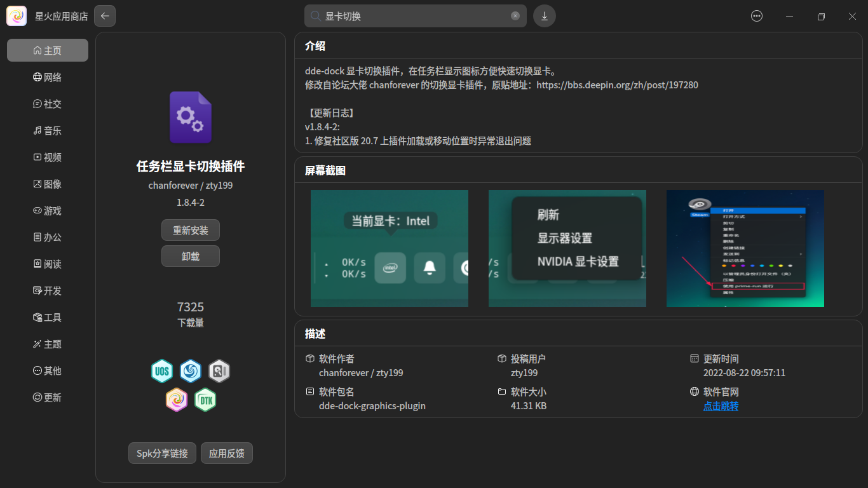Click the 重新安装 button

coord(191,230)
